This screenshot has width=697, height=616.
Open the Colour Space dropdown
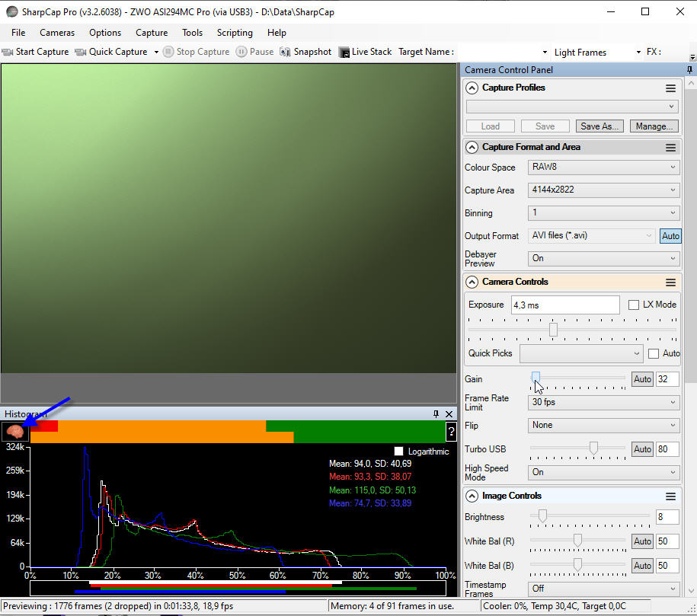point(603,168)
